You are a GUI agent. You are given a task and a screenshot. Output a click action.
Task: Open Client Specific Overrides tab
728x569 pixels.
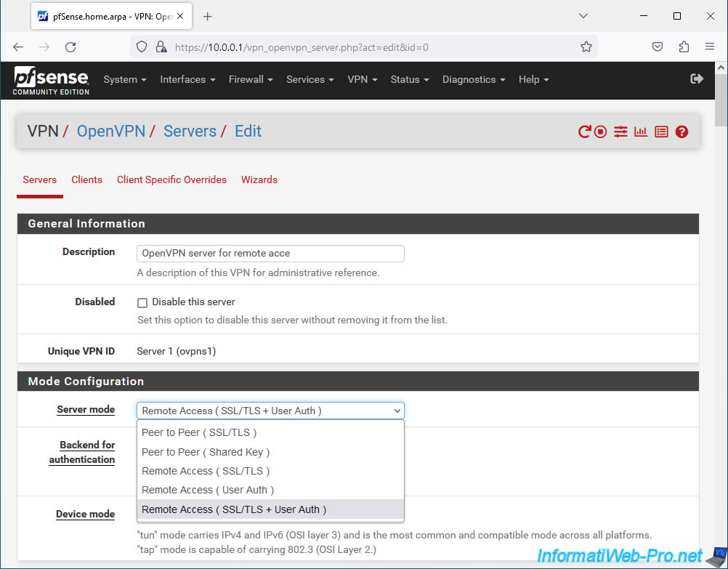tap(171, 179)
